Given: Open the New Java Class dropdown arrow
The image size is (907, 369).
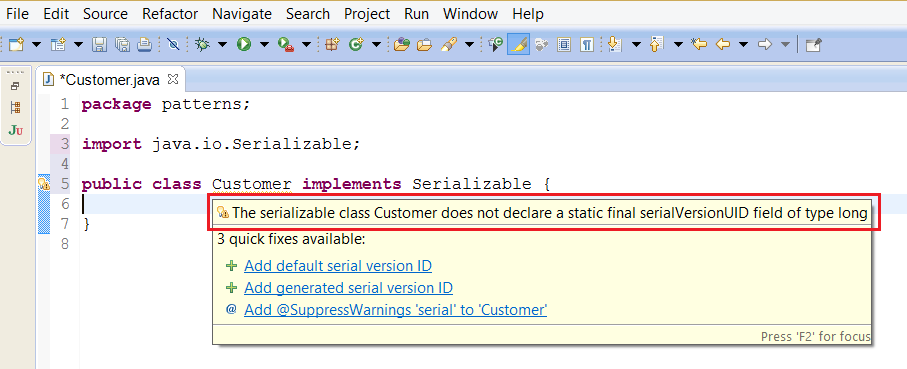Looking at the screenshot, I should [x=376, y=45].
